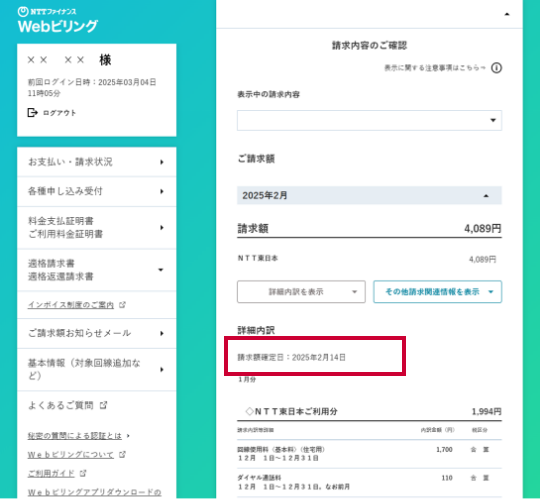Viewport: 540px width, 499px height.
Task: Click the 110 amount cell
Action: [x=447, y=478]
